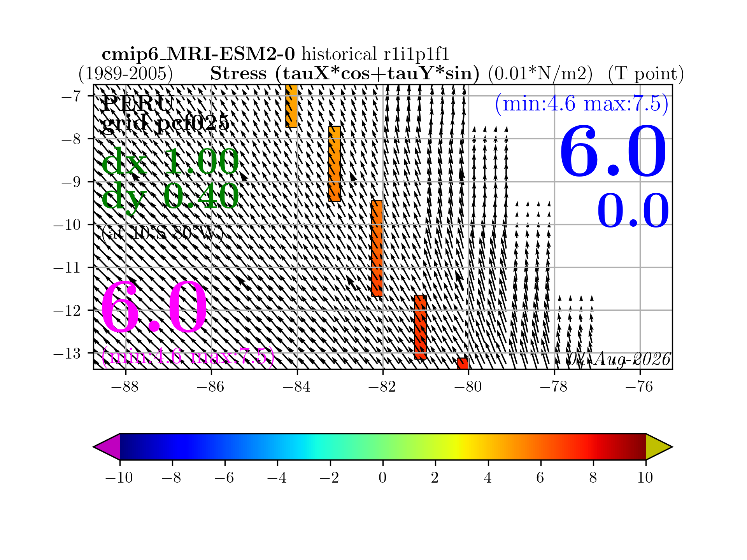Click the dark-orange bar near longitude -82
Image resolution: width=747 pixels, height=560 pixels.
[377, 248]
